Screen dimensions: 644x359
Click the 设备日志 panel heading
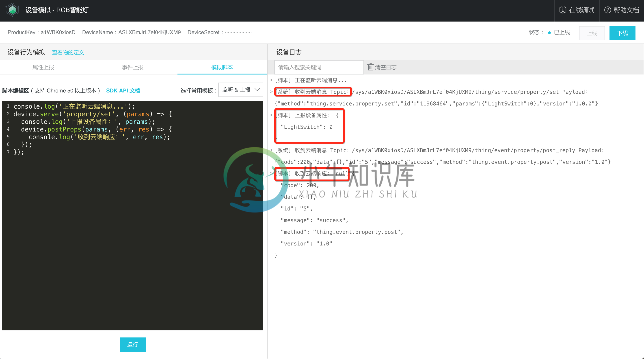tap(289, 52)
